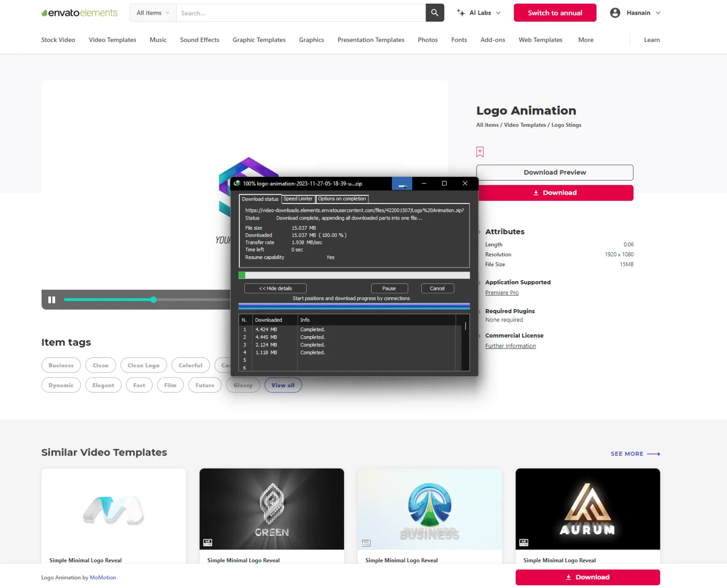Expand the Hasnain account menu chevron

[x=658, y=13]
